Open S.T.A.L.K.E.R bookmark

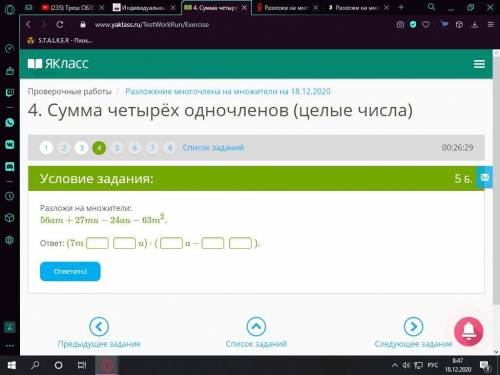coord(60,41)
